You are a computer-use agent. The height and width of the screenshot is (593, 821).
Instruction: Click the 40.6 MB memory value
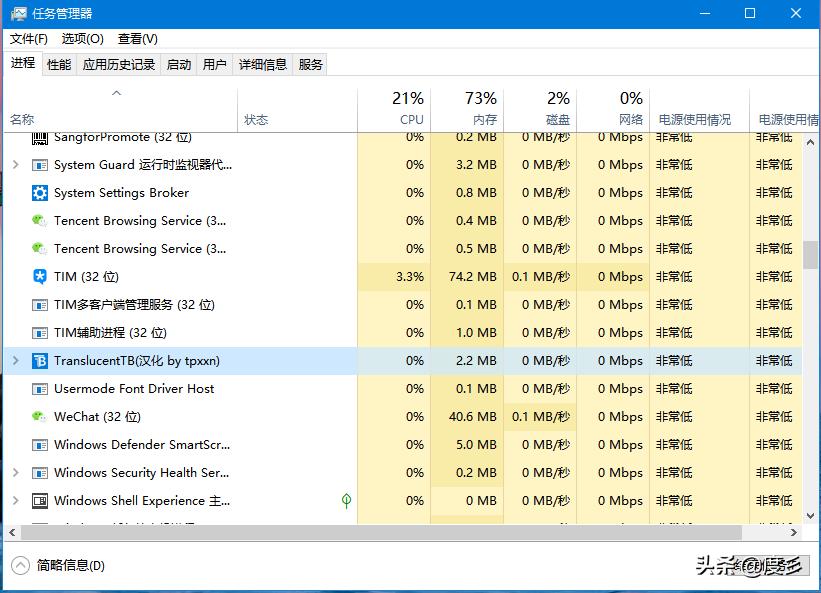pos(473,417)
